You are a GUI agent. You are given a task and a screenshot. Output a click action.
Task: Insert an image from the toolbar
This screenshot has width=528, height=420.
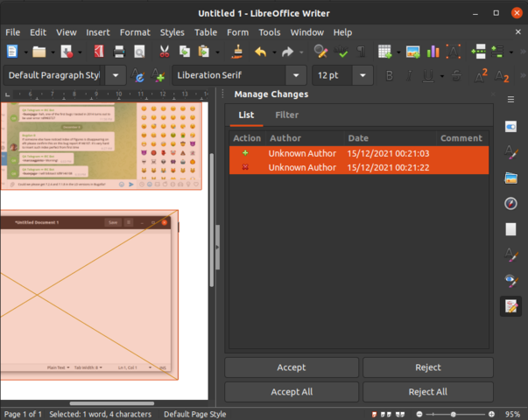click(x=412, y=52)
